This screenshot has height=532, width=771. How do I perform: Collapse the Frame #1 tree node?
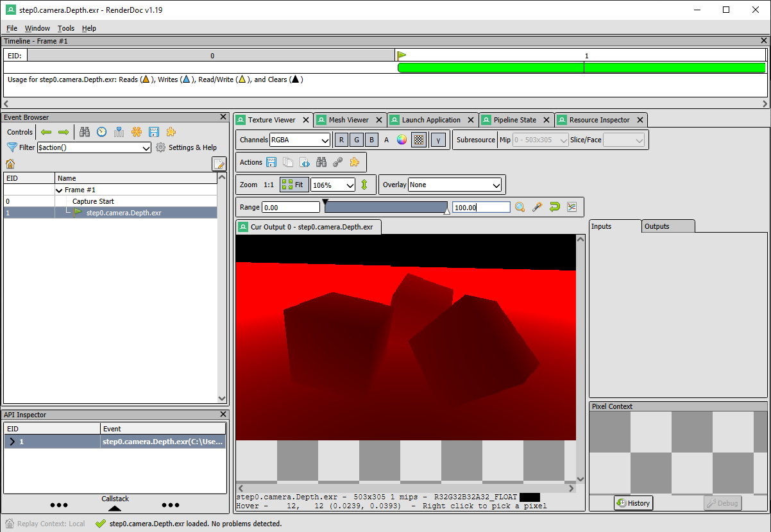pos(59,190)
